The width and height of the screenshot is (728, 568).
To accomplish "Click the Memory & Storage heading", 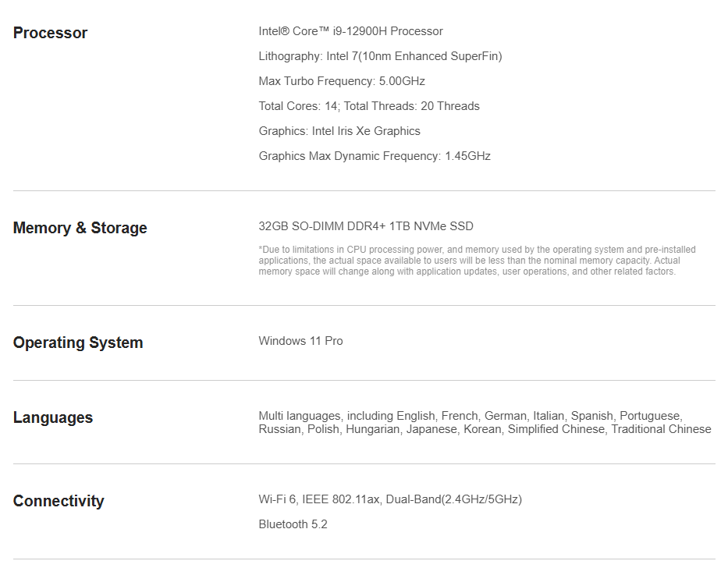I will (x=80, y=228).
